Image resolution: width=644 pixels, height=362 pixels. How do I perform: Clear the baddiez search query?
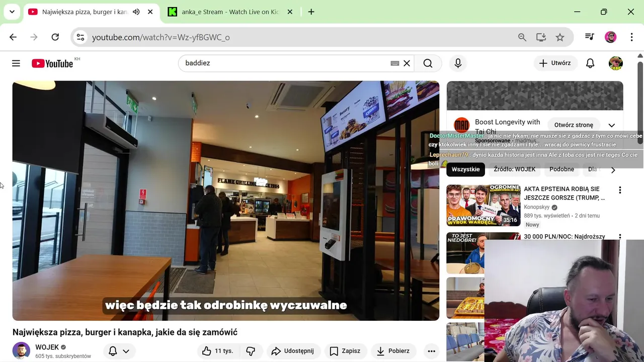coord(407,63)
